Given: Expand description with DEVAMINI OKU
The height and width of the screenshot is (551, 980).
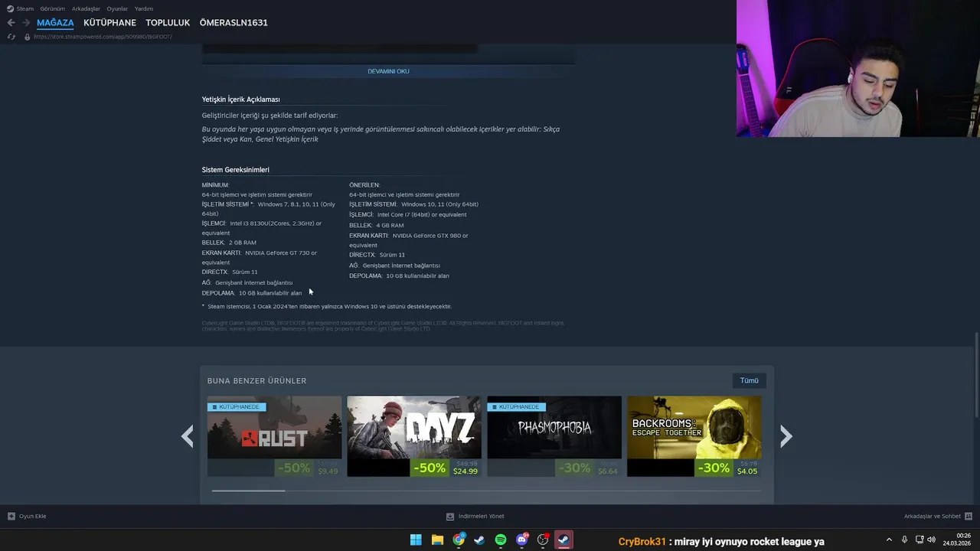Looking at the screenshot, I should click(388, 71).
